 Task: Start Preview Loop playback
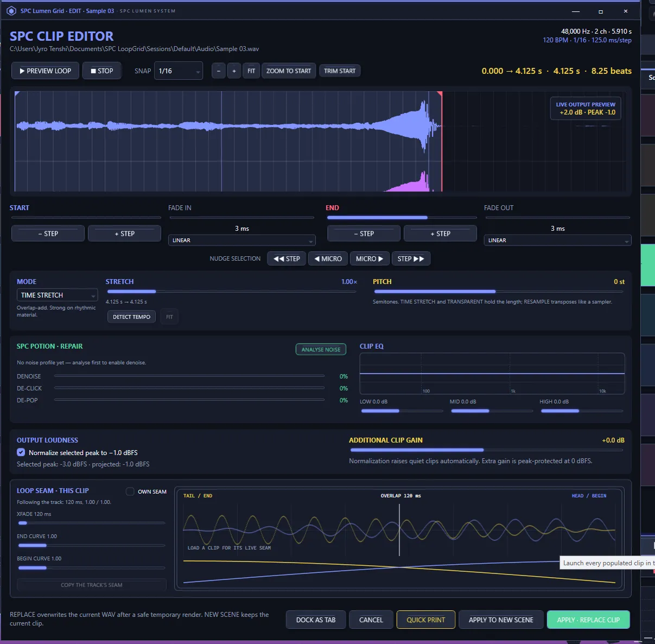coord(46,71)
